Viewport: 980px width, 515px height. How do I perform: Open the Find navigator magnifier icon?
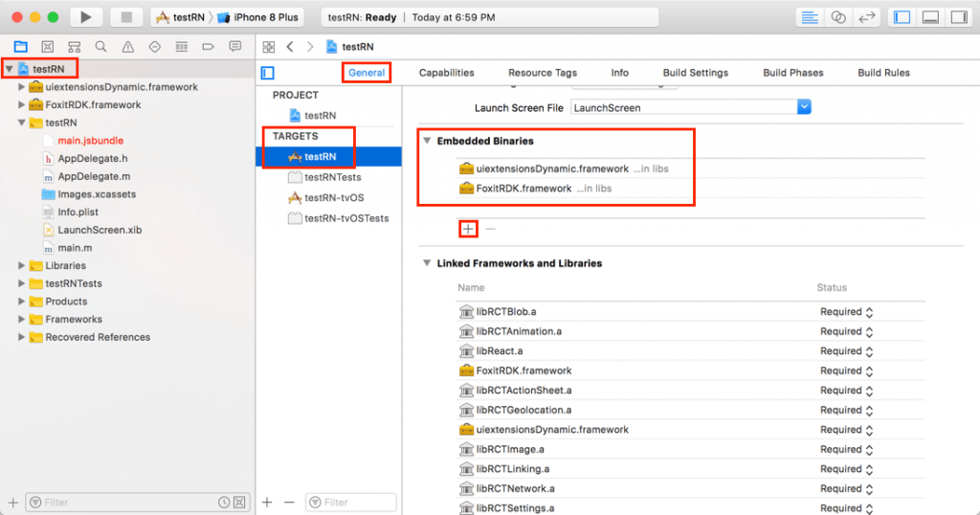100,47
